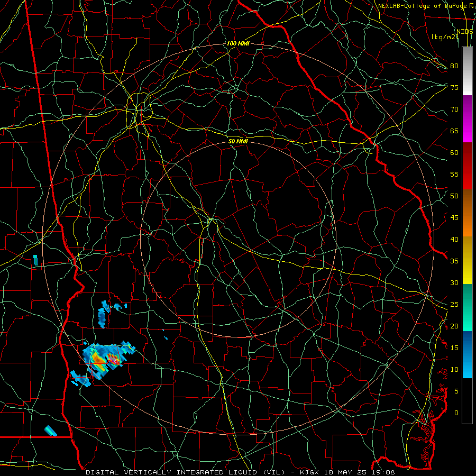Click the gray-white segment of the color bar
This screenshot has width=476, height=476.
(x=467, y=71)
